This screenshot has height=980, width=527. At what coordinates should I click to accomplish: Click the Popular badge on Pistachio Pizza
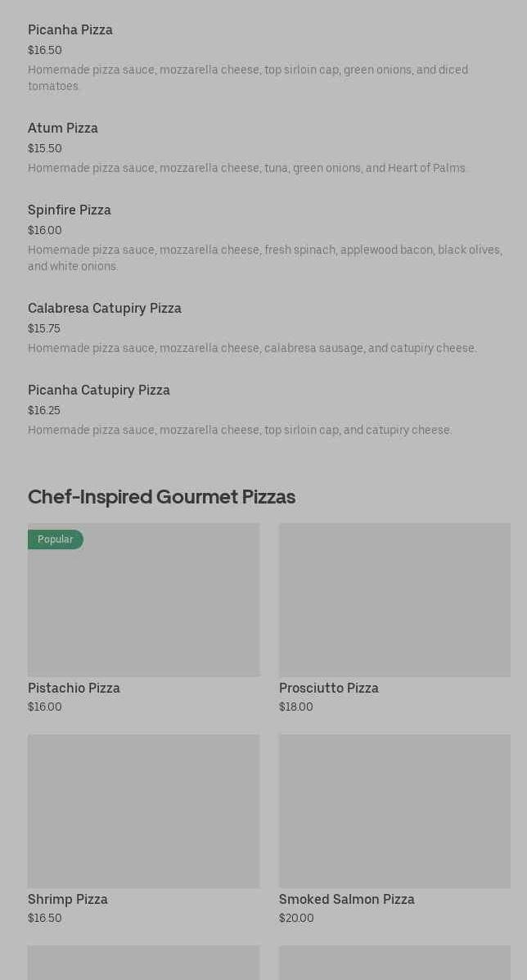[x=55, y=540]
